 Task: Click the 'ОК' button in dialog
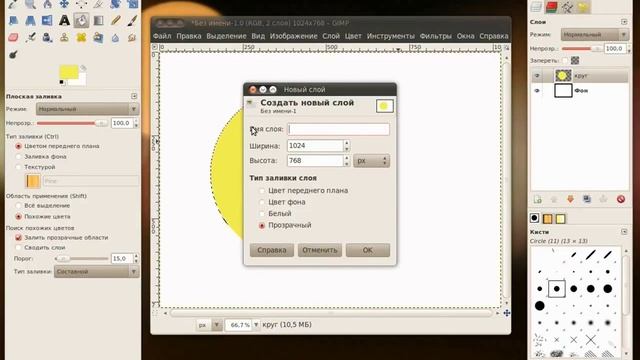point(368,250)
